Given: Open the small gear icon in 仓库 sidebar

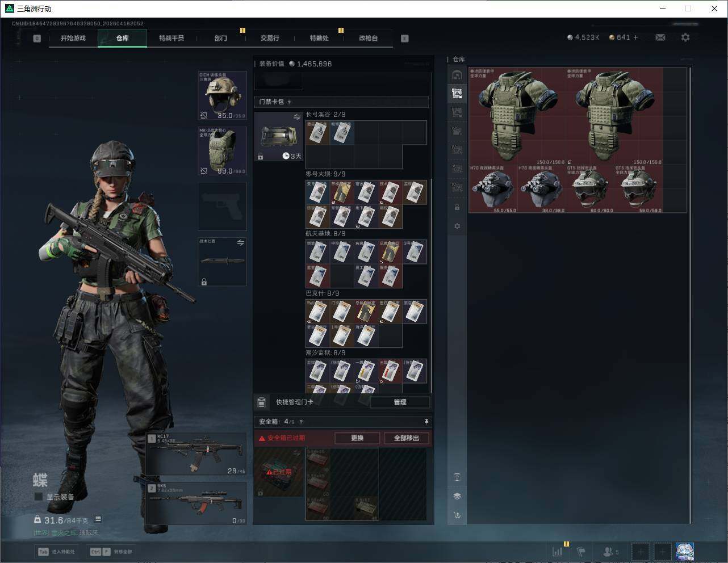Looking at the screenshot, I should click(457, 226).
